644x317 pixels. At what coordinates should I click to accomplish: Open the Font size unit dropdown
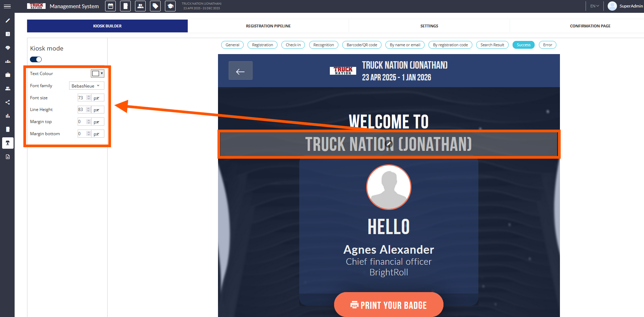point(98,98)
